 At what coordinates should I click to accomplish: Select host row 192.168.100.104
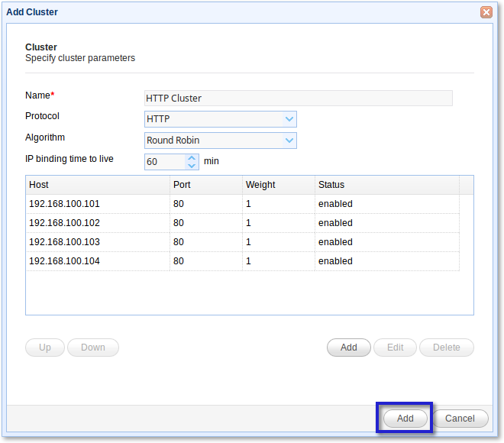point(243,261)
